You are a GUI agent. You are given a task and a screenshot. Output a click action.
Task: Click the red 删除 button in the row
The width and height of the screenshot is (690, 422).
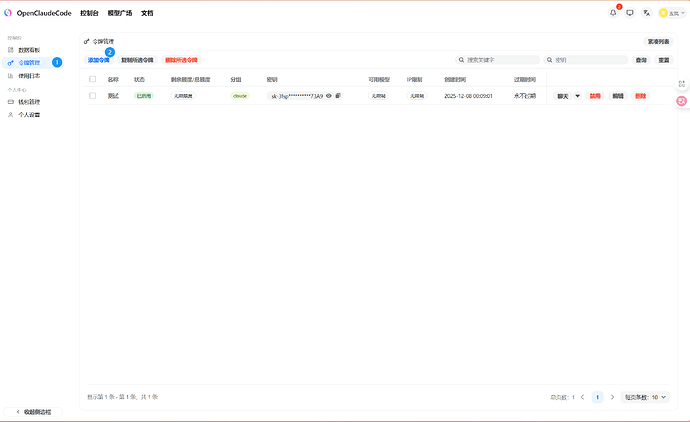(x=640, y=95)
